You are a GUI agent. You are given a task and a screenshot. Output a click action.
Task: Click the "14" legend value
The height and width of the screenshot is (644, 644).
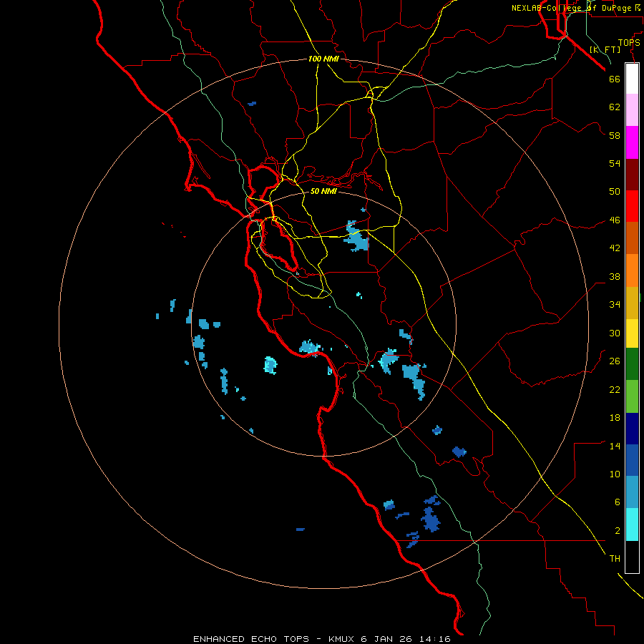(x=615, y=446)
